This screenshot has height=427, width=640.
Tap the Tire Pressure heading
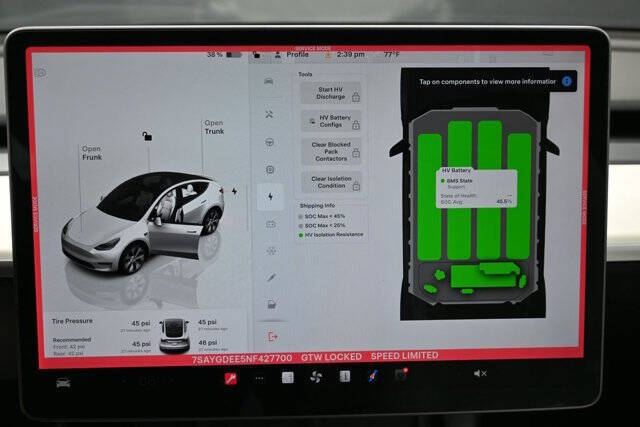[x=72, y=321]
